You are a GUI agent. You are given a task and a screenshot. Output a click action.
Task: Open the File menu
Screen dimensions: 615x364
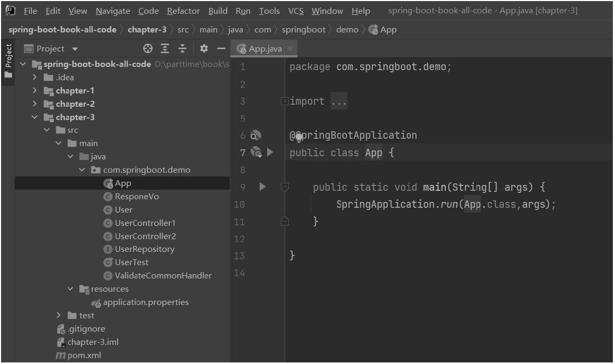(30, 11)
